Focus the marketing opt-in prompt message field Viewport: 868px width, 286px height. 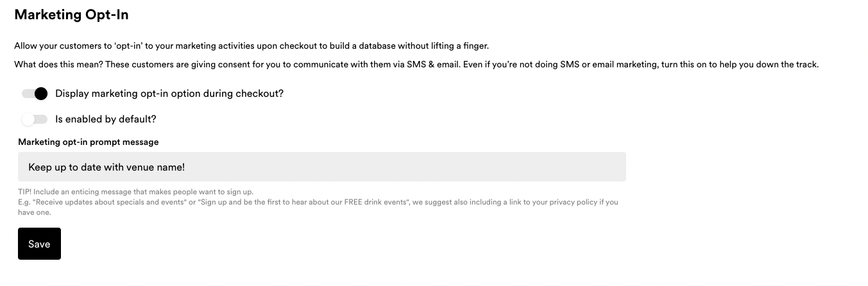point(322,167)
